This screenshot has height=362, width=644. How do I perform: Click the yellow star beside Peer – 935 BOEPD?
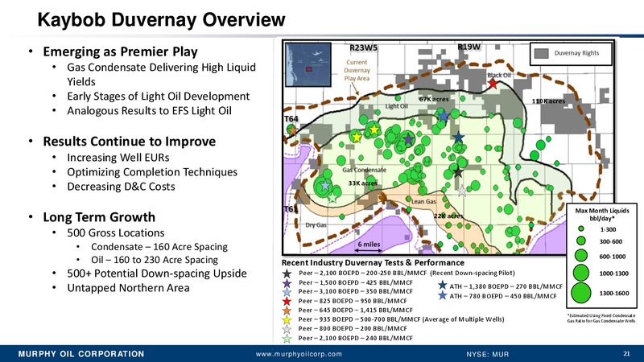click(x=287, y=319)
